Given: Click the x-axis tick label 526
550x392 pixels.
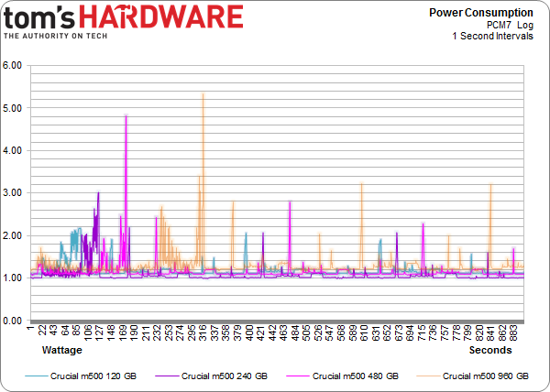Looking at the screenshot, I should (318, 332).
